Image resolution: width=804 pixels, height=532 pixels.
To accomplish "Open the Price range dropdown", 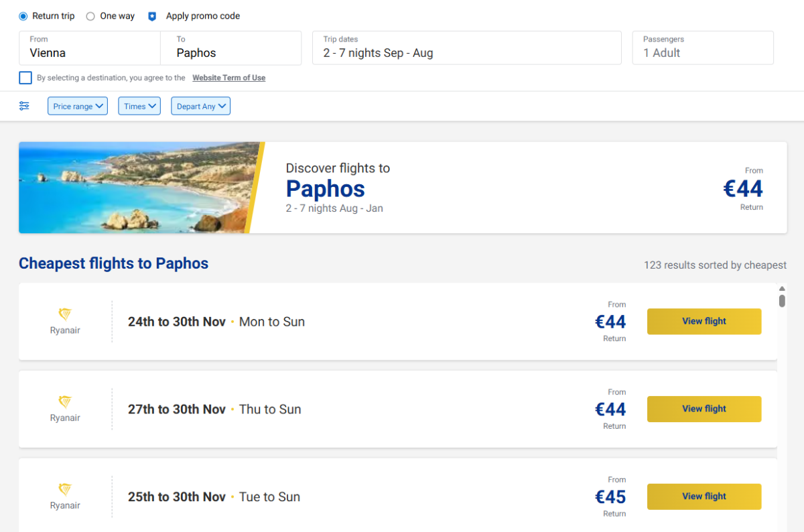I will pyautogui.click(x=78, y=106).
